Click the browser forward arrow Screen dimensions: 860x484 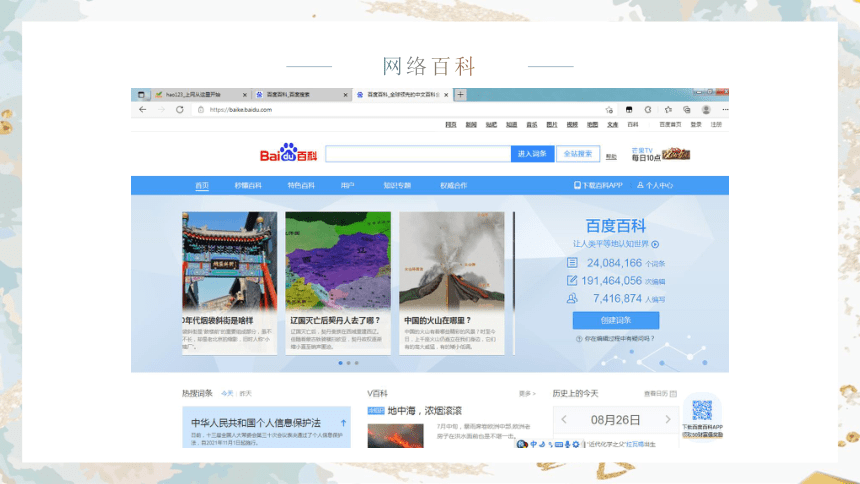161,110
